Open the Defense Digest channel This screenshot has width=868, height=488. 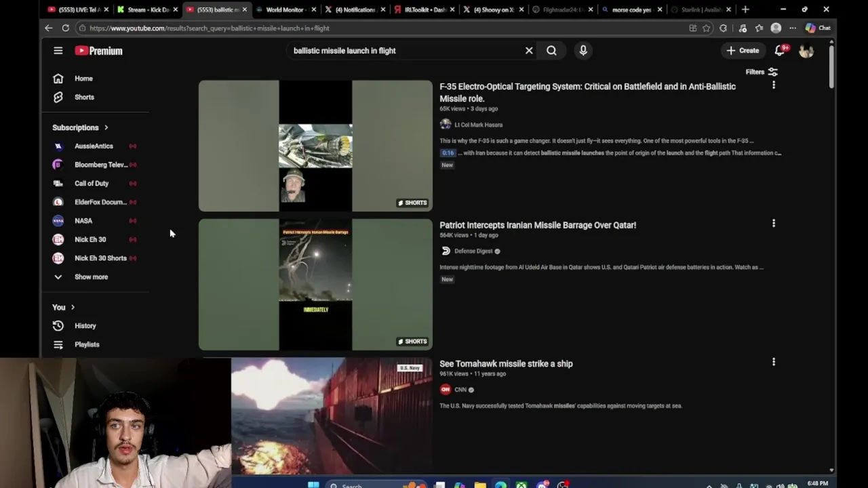(x=473, y=251)
